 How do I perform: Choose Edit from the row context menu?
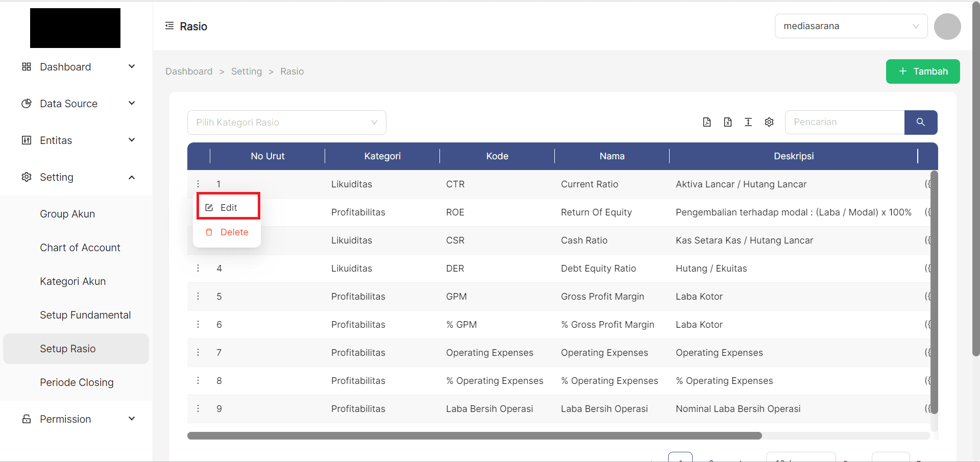tap(228, 207)
